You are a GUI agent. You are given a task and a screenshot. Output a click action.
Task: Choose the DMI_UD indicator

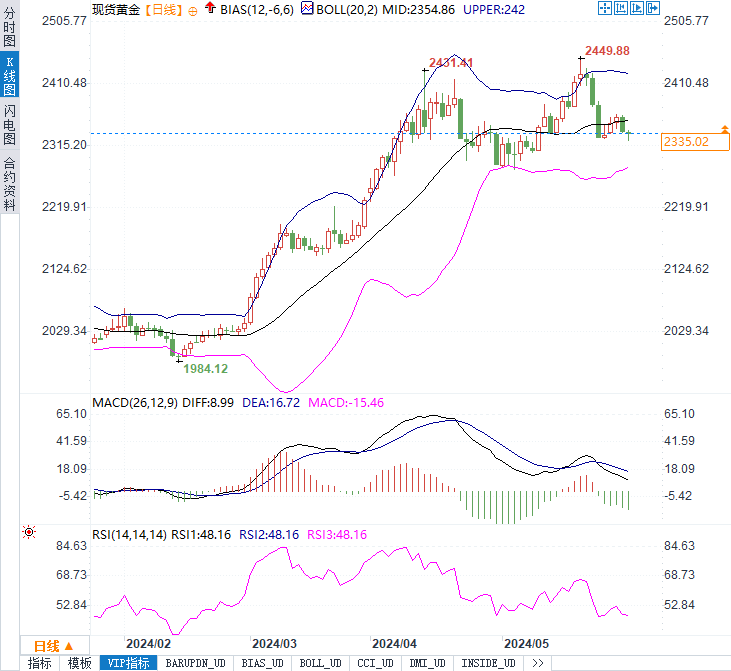(427, 663)
